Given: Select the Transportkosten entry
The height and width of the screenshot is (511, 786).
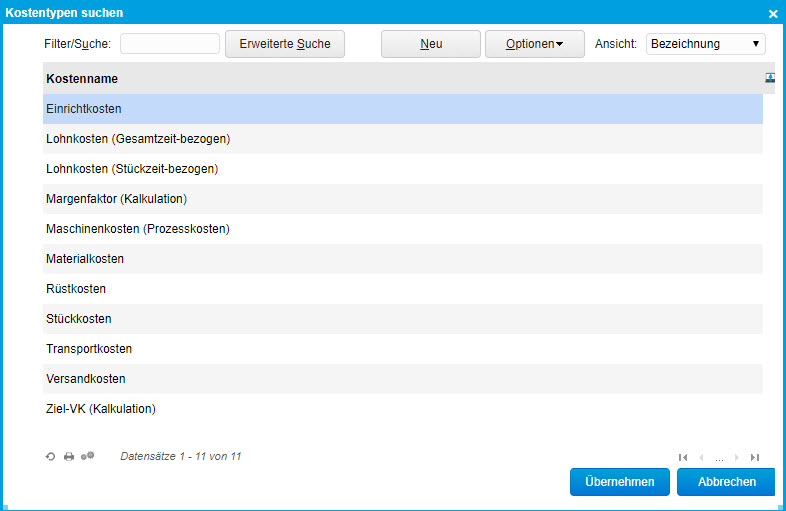Looking at the screenshot, I should click(403, 349).
